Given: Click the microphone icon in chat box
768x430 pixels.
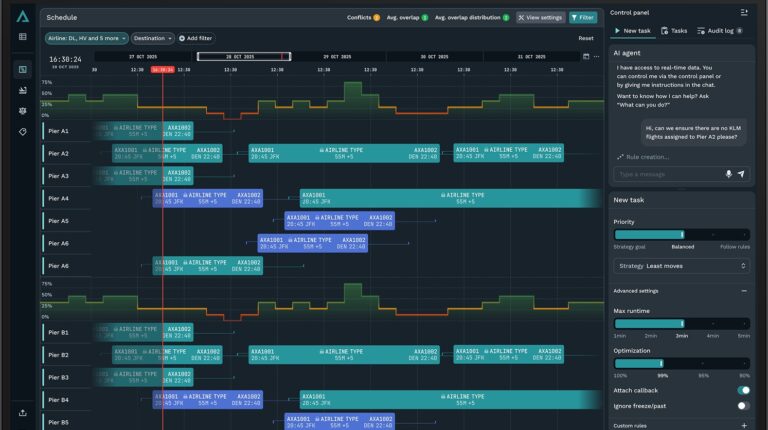Looking at the screenshot, I should coord(728,174).
